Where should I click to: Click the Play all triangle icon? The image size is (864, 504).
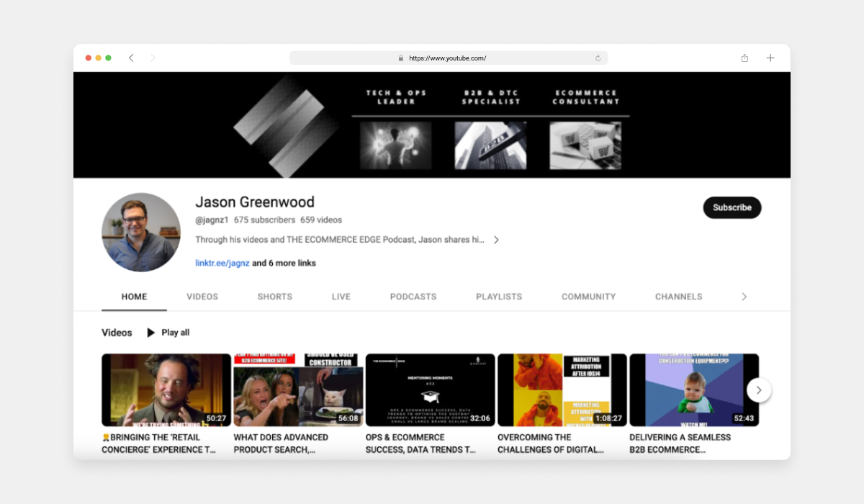pos(151,333)
